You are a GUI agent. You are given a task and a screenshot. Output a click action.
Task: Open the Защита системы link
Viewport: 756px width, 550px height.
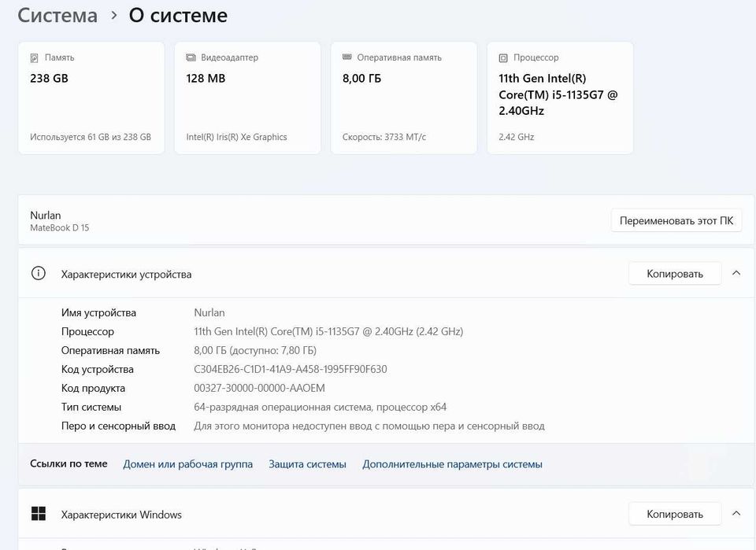(x=307, y=464)
